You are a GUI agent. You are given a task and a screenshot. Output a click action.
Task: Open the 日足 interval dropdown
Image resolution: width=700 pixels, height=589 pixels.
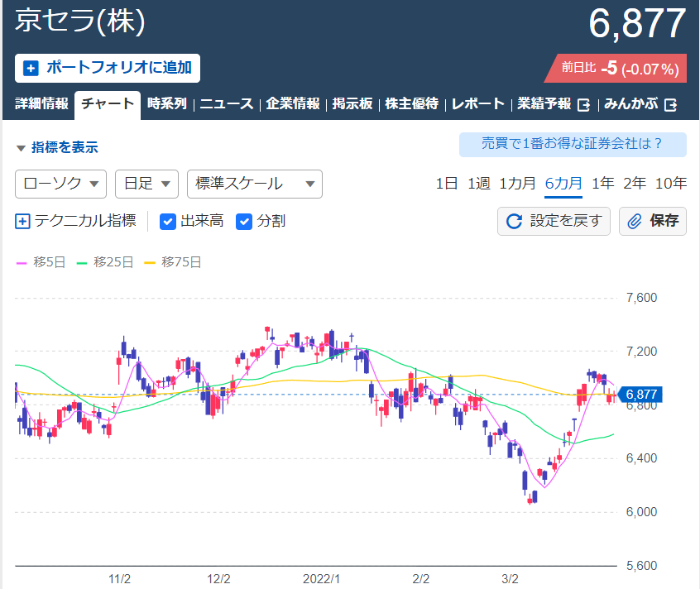147,184
